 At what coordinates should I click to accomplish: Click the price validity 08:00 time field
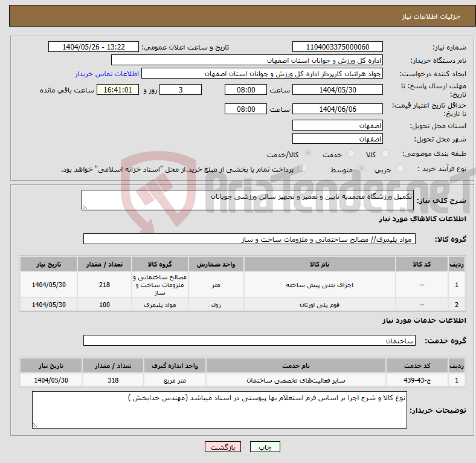coord(246,109)
